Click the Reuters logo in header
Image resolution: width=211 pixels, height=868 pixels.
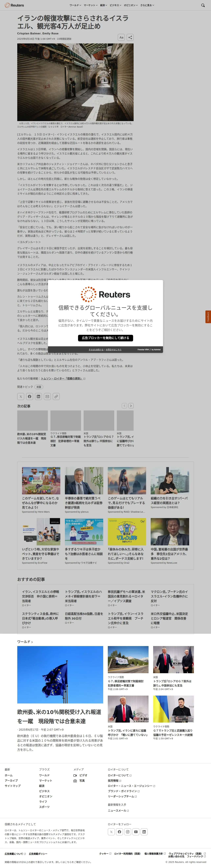[14, 5]
